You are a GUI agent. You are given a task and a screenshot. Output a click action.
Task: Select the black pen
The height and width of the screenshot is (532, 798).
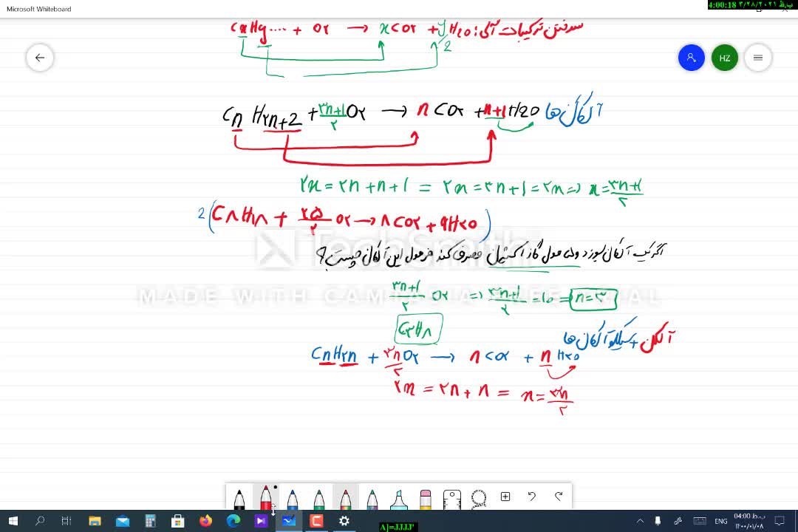point(239,498)
